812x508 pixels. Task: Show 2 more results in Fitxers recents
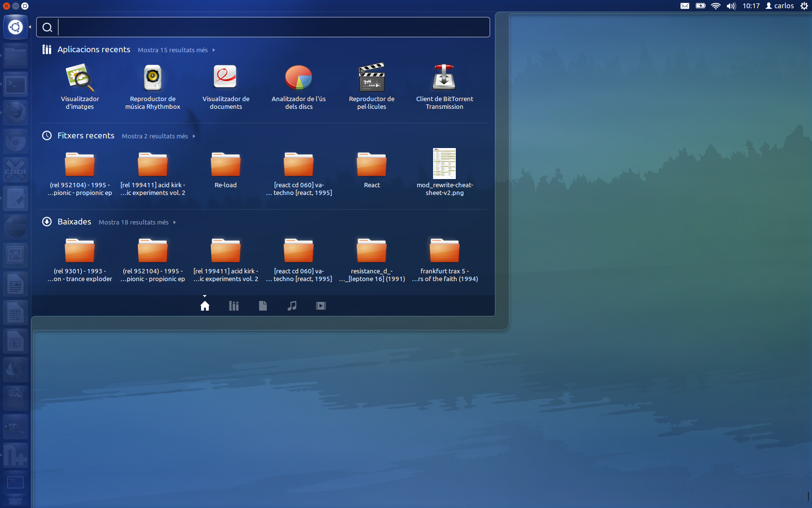click(x=155, y=136)
